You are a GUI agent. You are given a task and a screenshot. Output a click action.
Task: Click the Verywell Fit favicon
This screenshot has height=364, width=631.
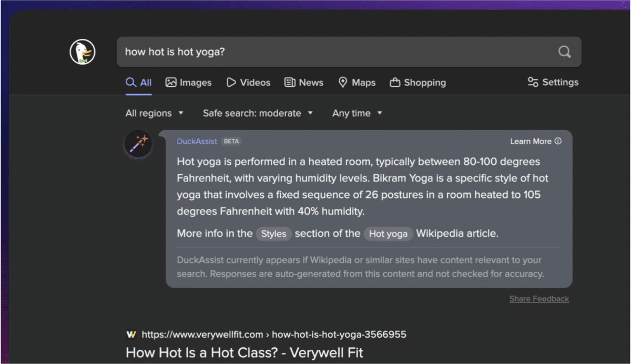[131, 334]
